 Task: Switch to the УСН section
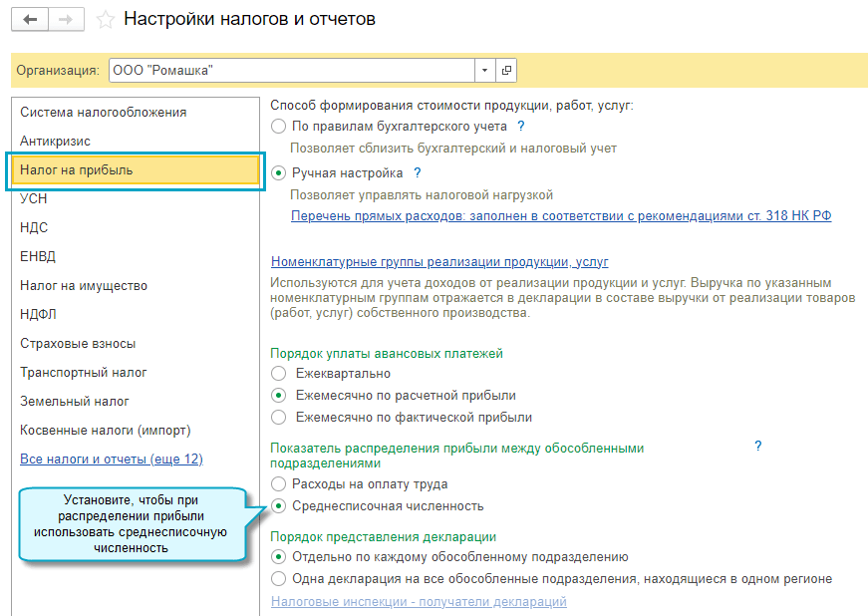tap(34, 198)
